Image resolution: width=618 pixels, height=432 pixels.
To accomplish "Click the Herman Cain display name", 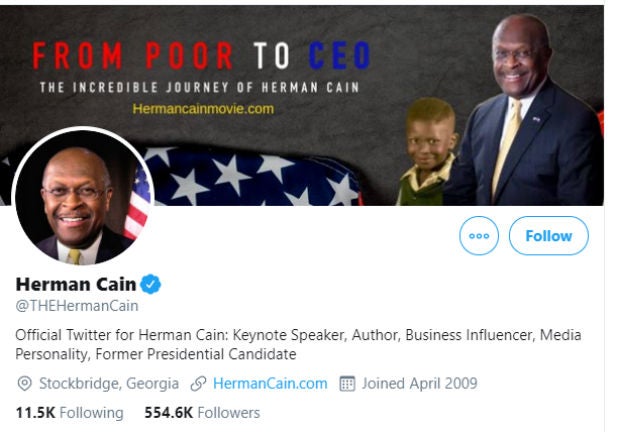I will tap(76, 284).
